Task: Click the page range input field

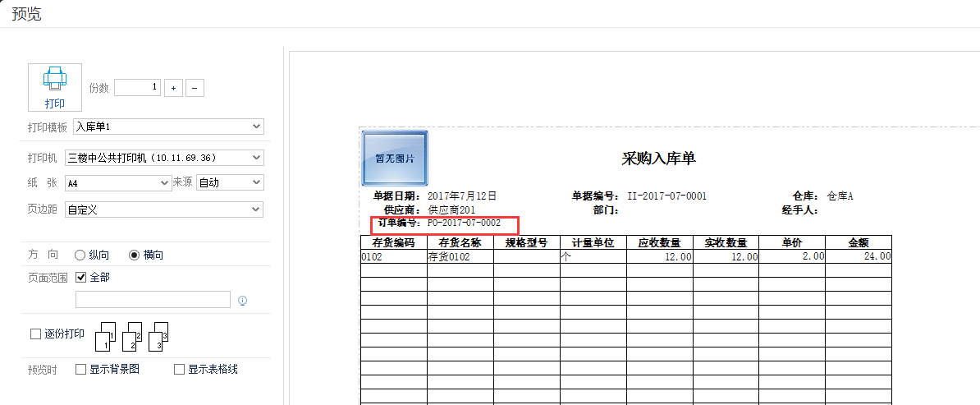Action: pyautogui.click(x=153, y=300)
